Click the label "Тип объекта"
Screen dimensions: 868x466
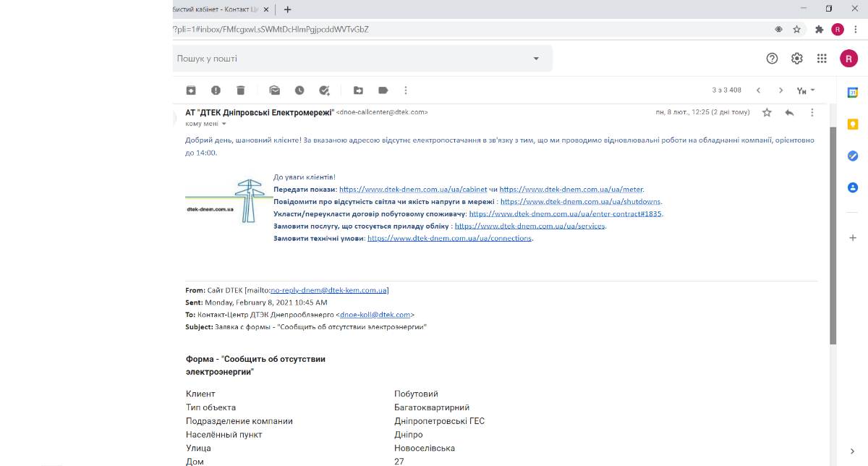(211, 407)
